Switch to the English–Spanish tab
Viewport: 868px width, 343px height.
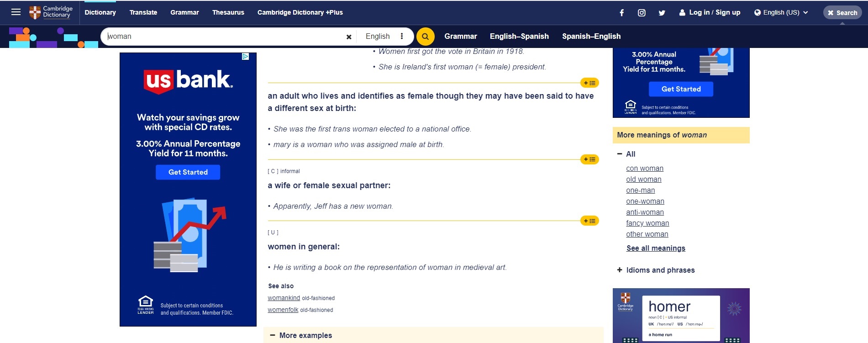tap(519, 36)
